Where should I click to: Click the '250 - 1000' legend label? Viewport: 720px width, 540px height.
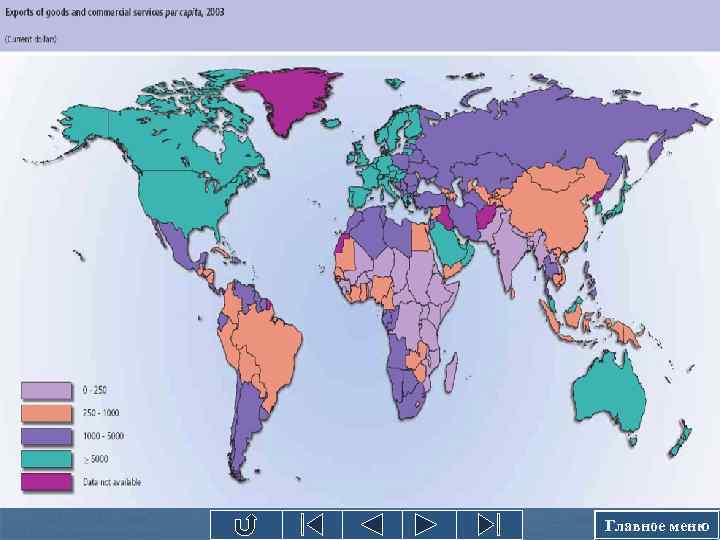point(101,413)
